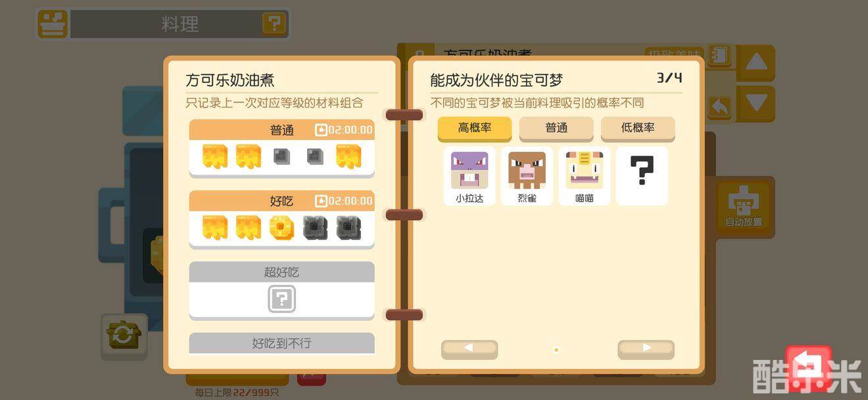868x400 pixels.
Task: Click the round honey ingredient in 好吃 recipe
Action: [281, 228]
